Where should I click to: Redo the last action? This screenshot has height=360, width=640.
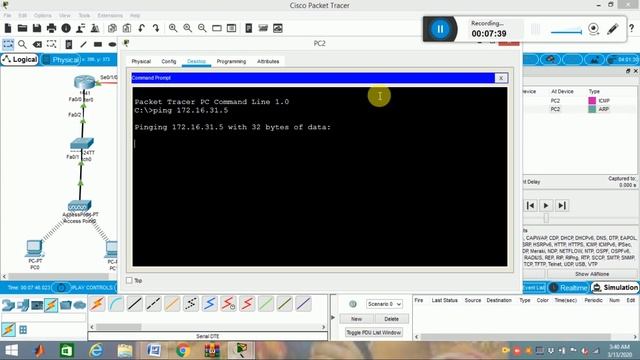[156, 28]
